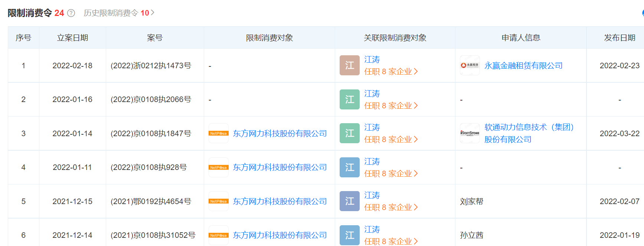The height and width of the screenshot is (246, 644).
Task: Expand 任职 8 家企业 in row 3
Action: click(x=391, y=140)
